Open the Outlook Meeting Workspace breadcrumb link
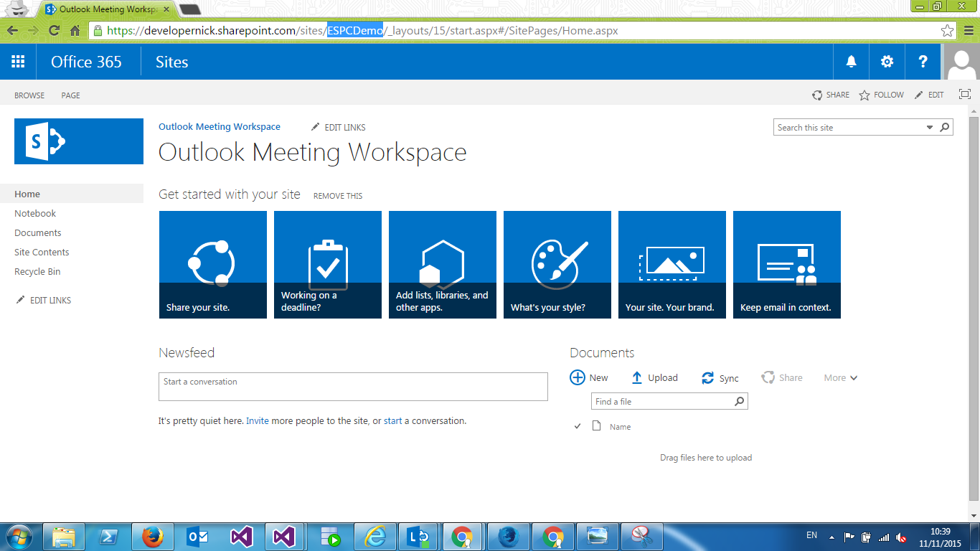The image size is (980, 551). [220, 126]
